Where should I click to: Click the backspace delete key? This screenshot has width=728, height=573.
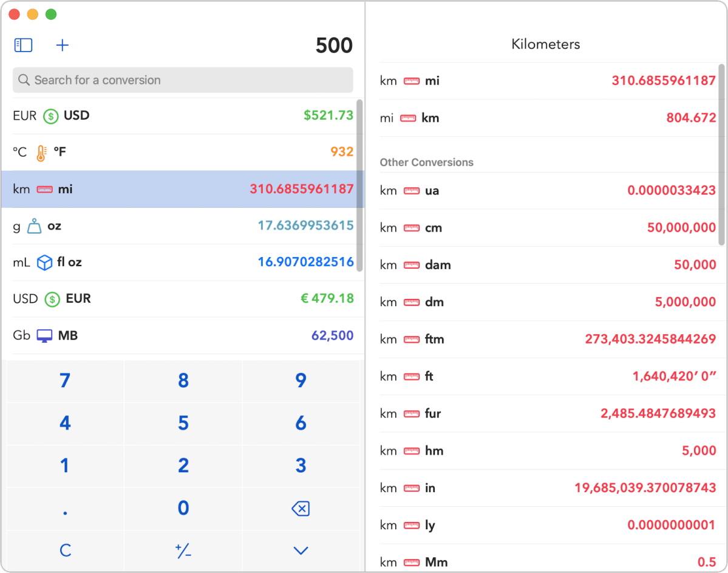pyautogui.click(x=301, y=509)
